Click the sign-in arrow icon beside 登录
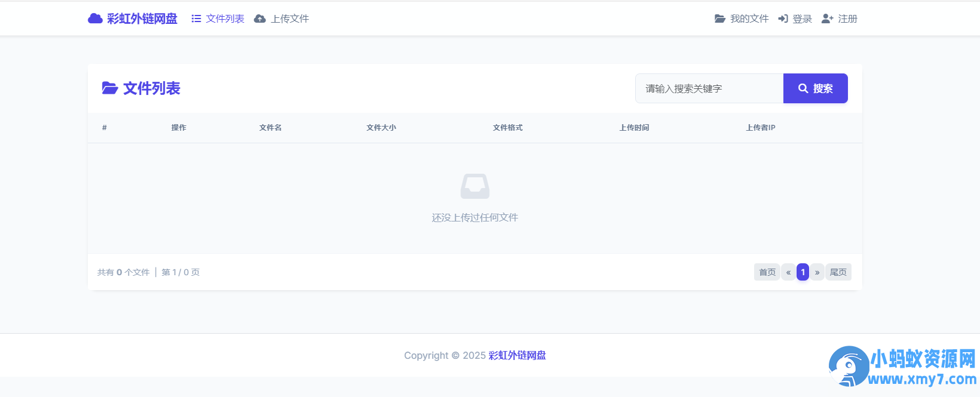Viewport: 980px width, 397px height. tap(783, 19)
